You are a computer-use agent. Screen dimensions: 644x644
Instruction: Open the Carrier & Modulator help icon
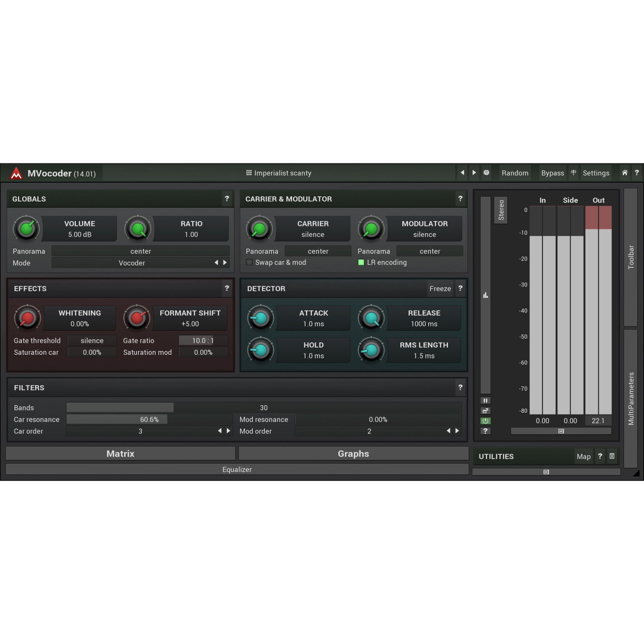coord(460,199)
